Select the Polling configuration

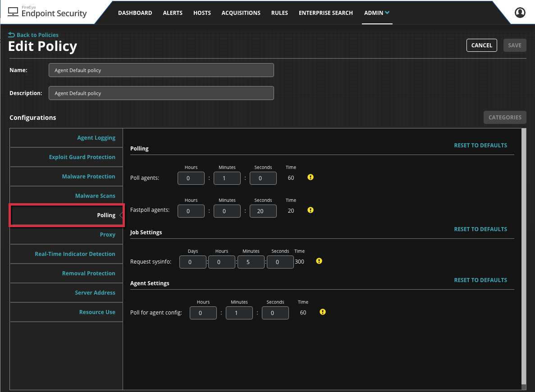(x=66, y=215)
